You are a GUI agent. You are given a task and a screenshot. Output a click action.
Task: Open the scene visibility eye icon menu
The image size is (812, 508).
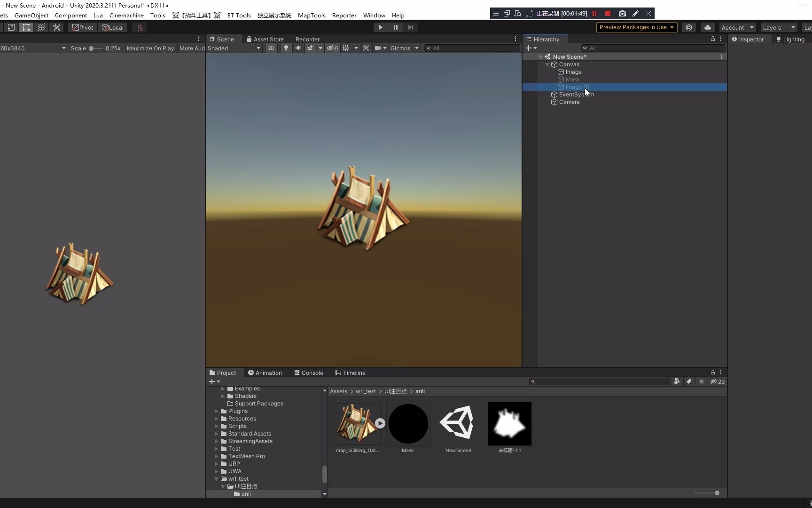click(x=330, y=48)
